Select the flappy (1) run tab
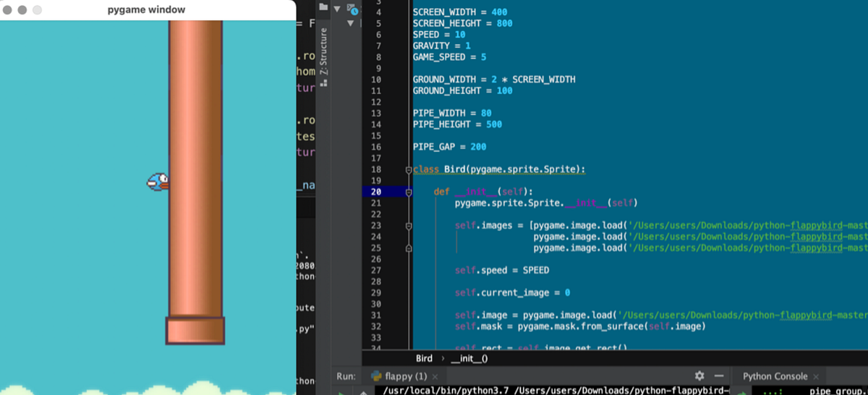The width and height of the screenshot is (868, 395). (x=405, y=376)
